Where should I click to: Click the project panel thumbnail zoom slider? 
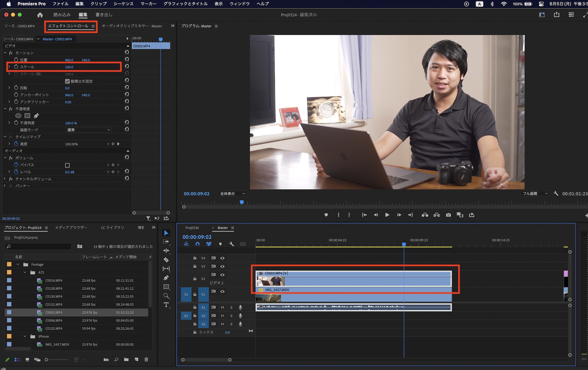[x=46, y=360]
